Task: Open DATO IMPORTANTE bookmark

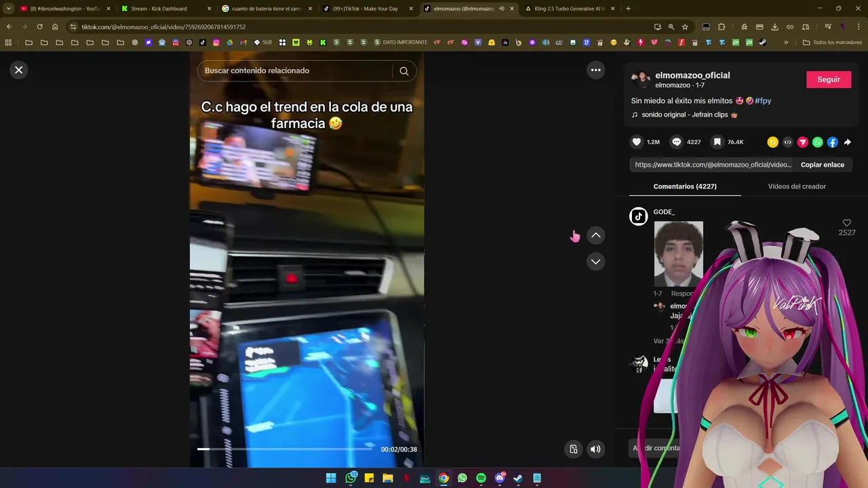Action: pyautogui.click(x=400, y=42)
